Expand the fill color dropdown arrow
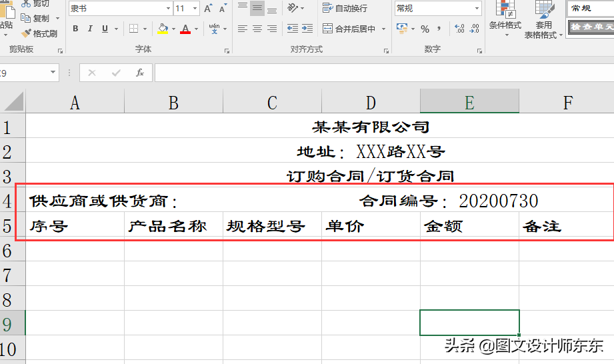Viewport: 614px width, 364px height. pyautogui.click(x=173, y=29)
